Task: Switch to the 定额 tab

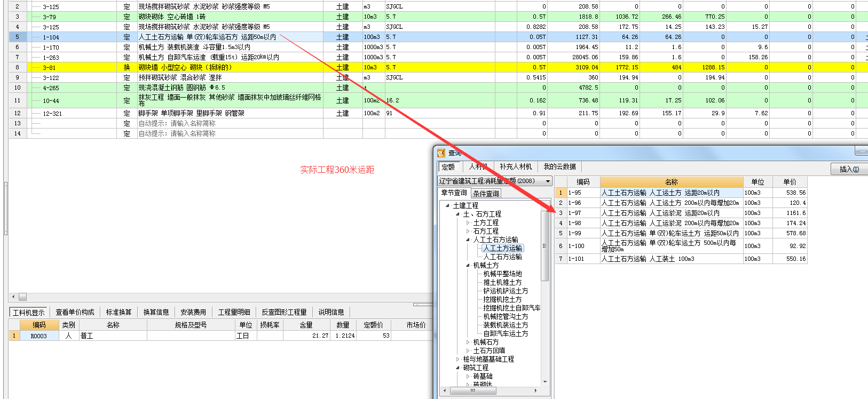Action: coord(448,167)
